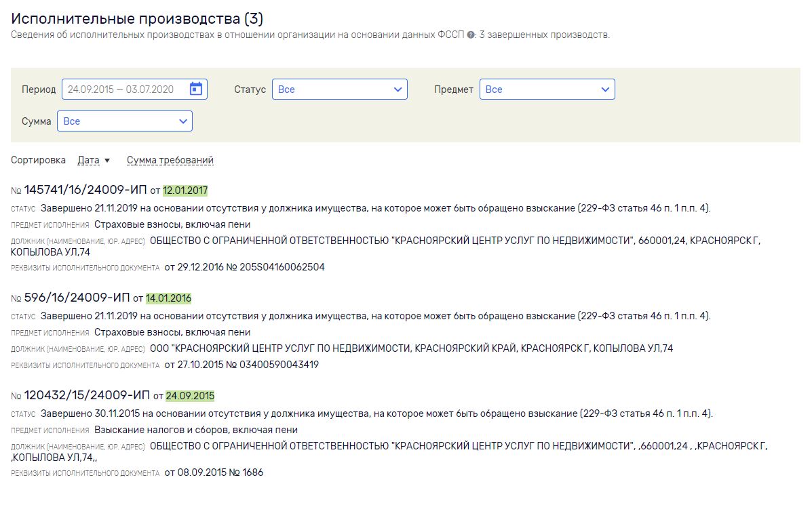
Task: Click the highlighted date 12.01.2017
Action: [x=185, y=190]
